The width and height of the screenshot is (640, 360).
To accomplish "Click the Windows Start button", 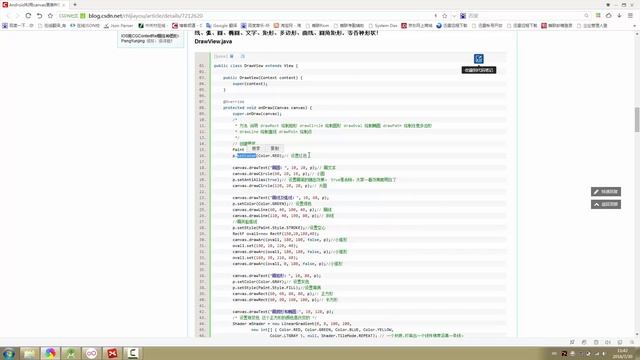I will click(x=9, y=353).
